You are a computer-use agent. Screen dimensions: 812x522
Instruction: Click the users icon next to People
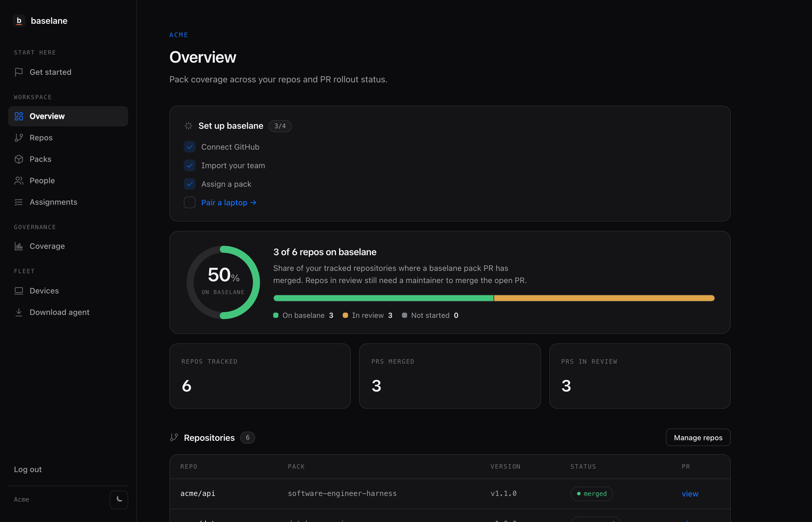pos(19,181)
